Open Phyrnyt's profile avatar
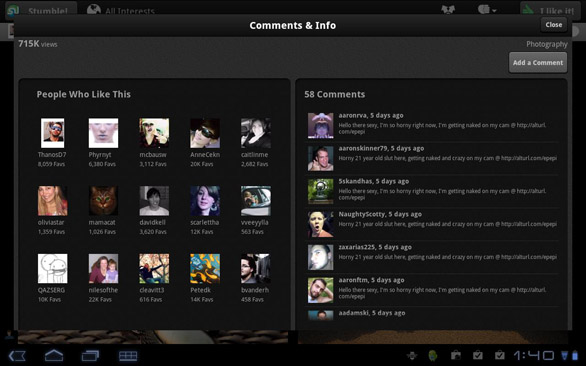 [103, 133]
